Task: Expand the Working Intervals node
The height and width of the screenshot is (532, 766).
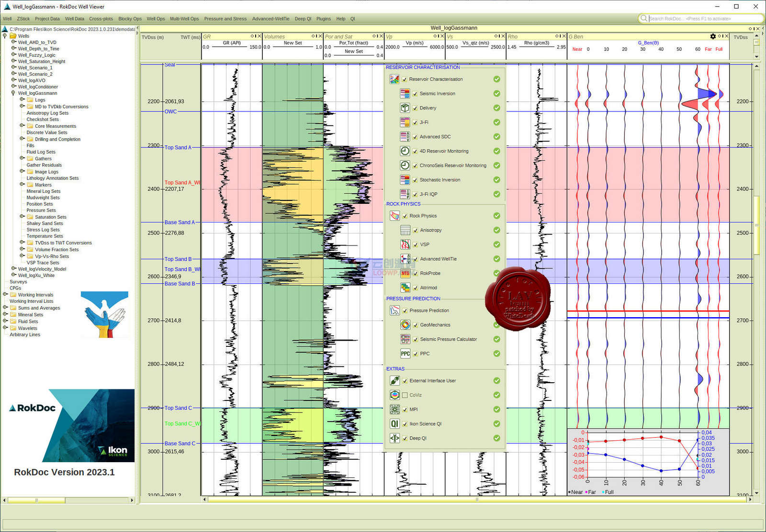Action: pos(5,294)
